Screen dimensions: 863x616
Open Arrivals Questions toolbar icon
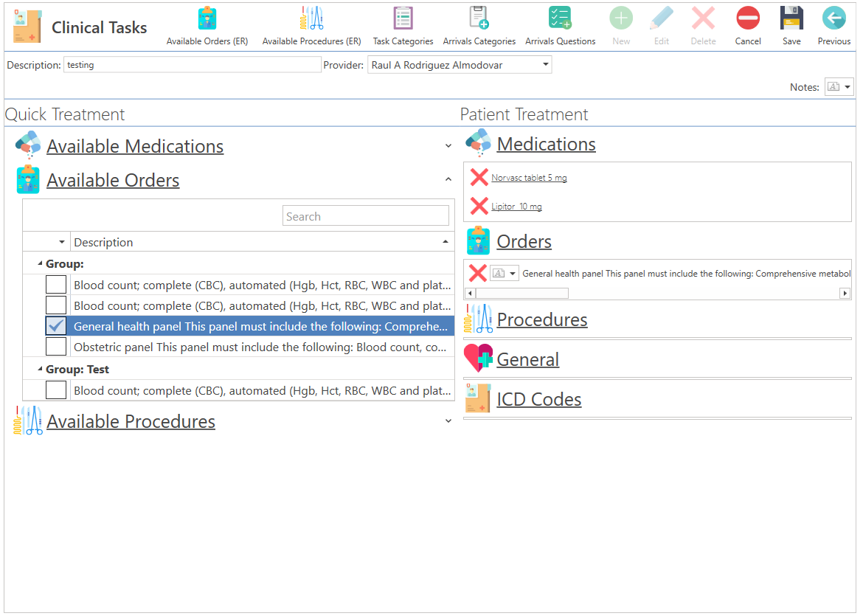[x=561, y=19]
